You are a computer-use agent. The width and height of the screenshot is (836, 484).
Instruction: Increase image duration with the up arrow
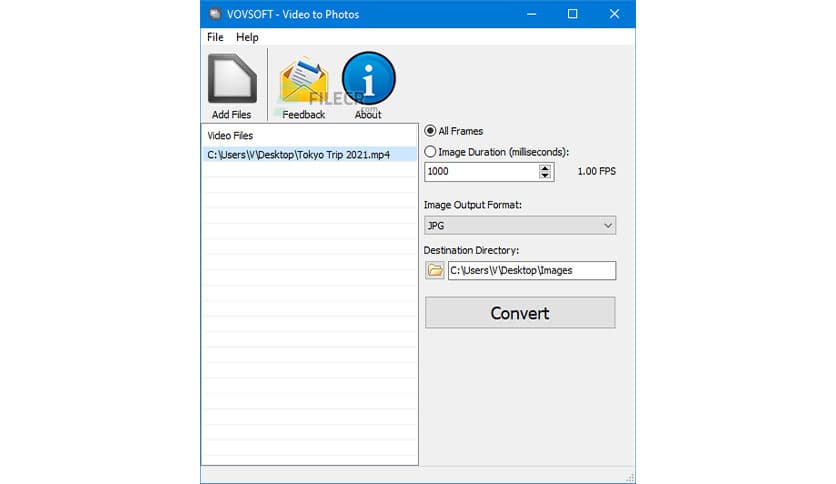(544, 168)
